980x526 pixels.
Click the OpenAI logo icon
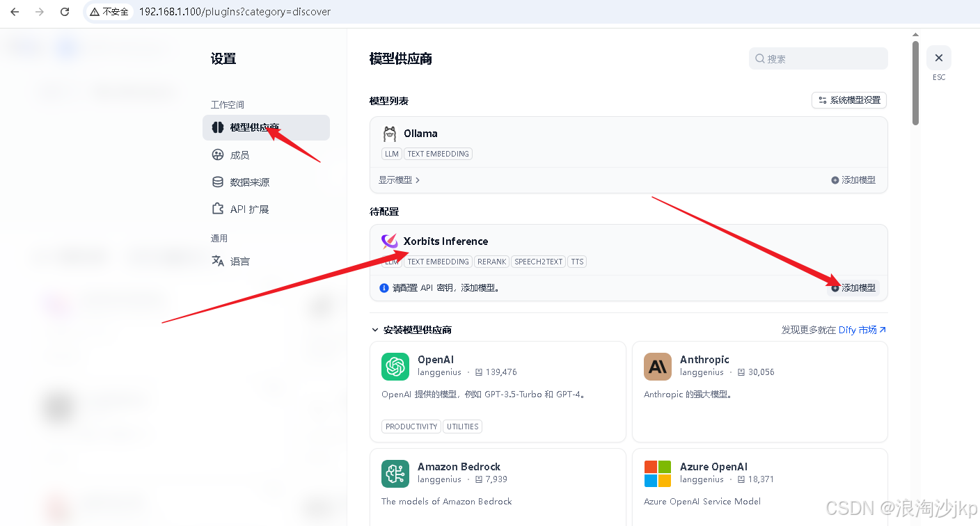tap(395, 367)
